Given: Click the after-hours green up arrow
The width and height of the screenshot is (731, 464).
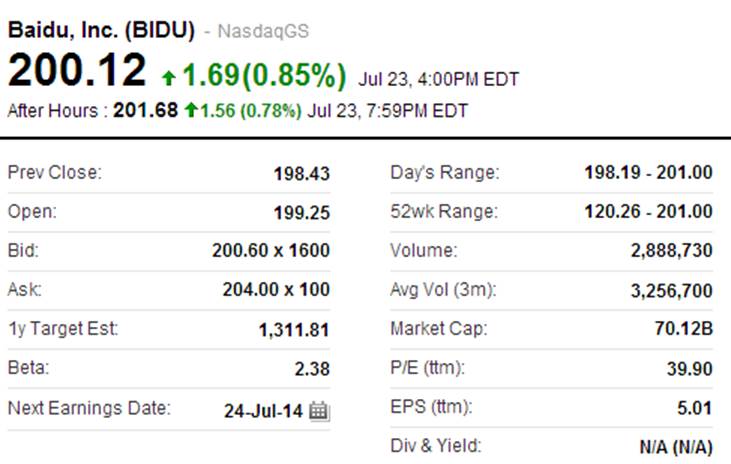Looking at the screenshot, I should click(x=190, y=110).
